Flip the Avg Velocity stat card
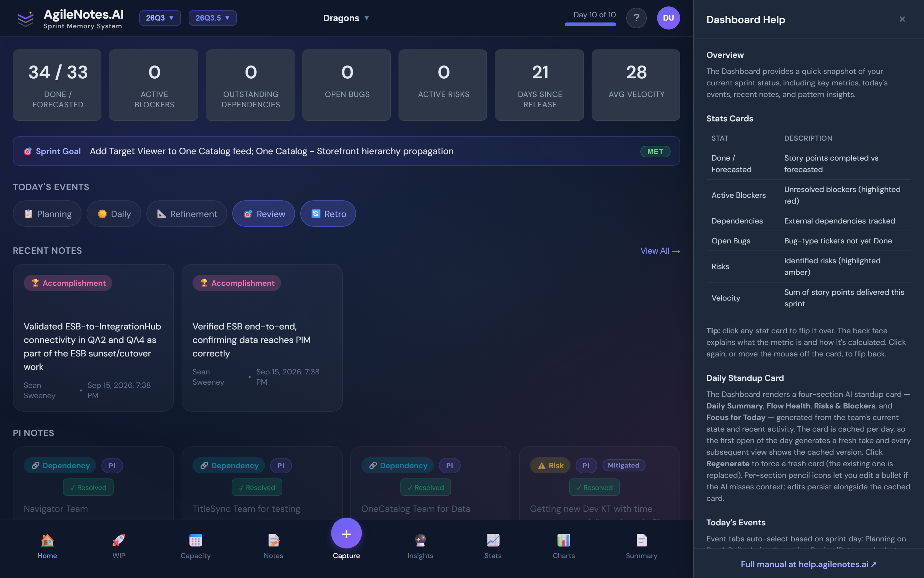 click(x=636, y=85)
